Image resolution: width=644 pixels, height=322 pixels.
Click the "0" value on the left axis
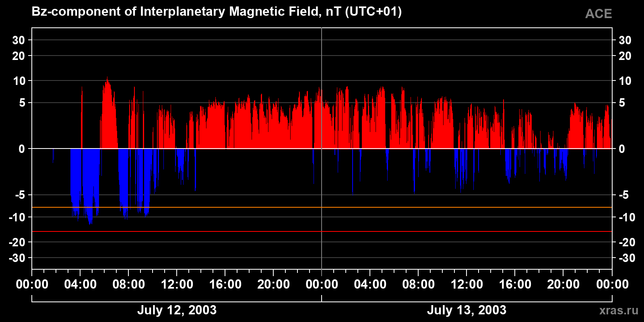tap(22, 149)
